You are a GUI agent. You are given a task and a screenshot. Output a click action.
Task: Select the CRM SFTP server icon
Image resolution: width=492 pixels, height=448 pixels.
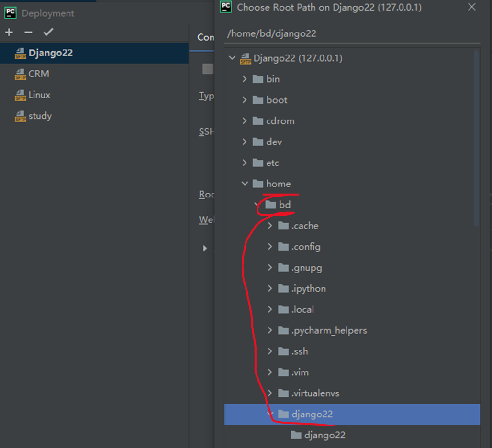tap(20, 74)
